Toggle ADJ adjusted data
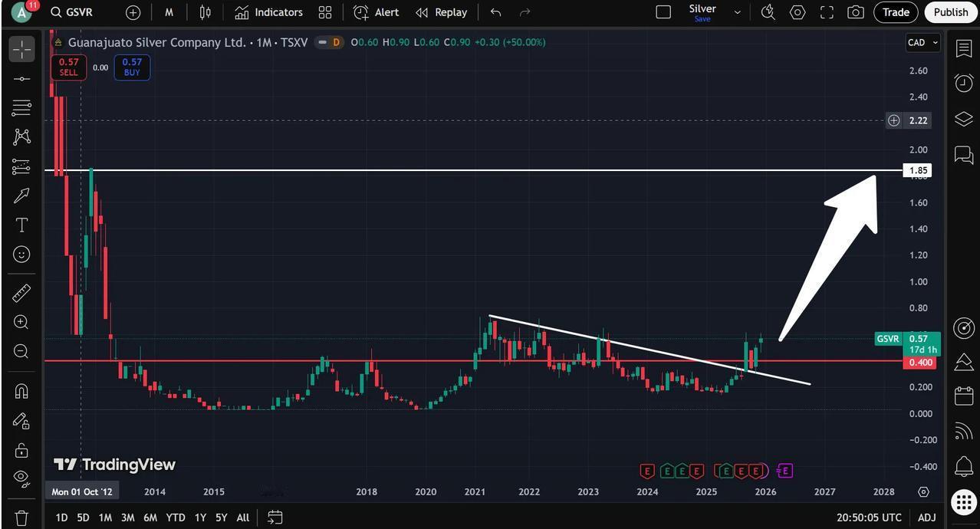This screenshot has width=980, height=529. [x=926, y=517]
